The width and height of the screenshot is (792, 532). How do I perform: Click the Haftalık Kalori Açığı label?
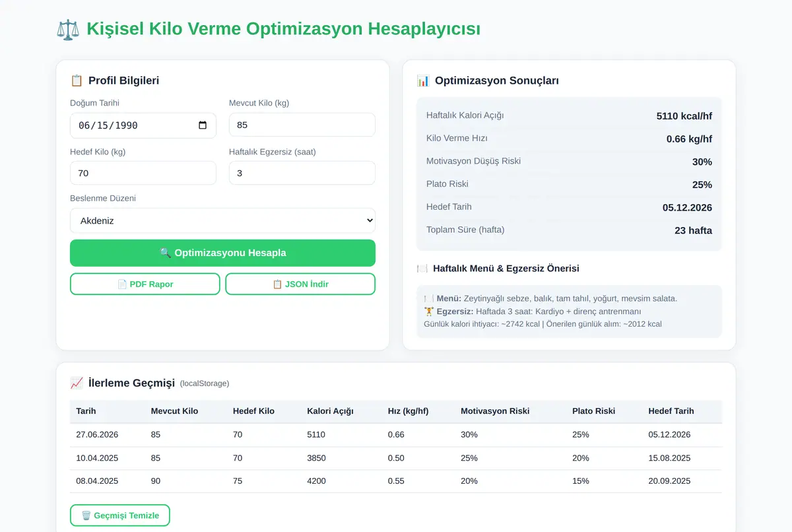(465, 116)
